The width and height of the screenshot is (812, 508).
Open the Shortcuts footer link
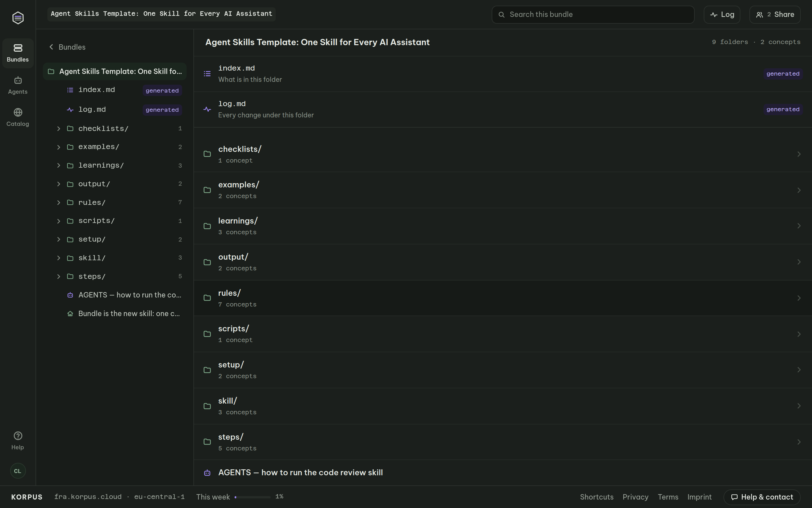tap(597, 497)
